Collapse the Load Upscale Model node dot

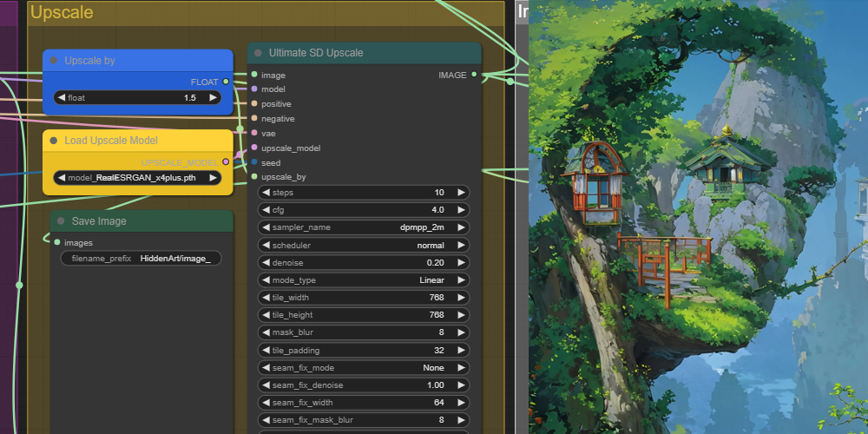click(54, 141)
